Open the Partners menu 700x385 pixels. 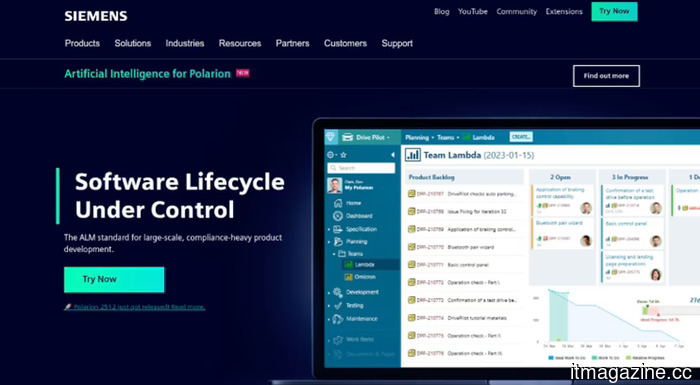(292, 43)
